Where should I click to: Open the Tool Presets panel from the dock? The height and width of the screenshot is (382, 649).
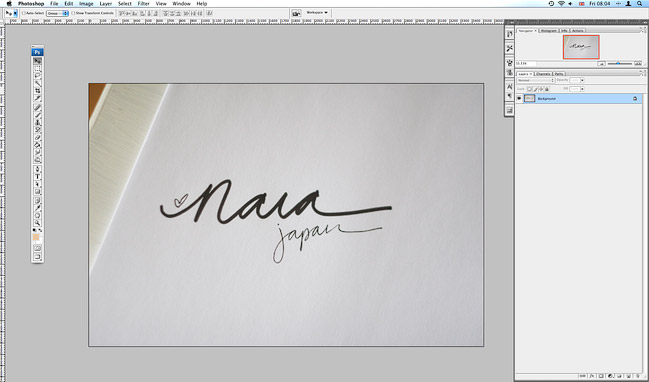coord(510,48)
